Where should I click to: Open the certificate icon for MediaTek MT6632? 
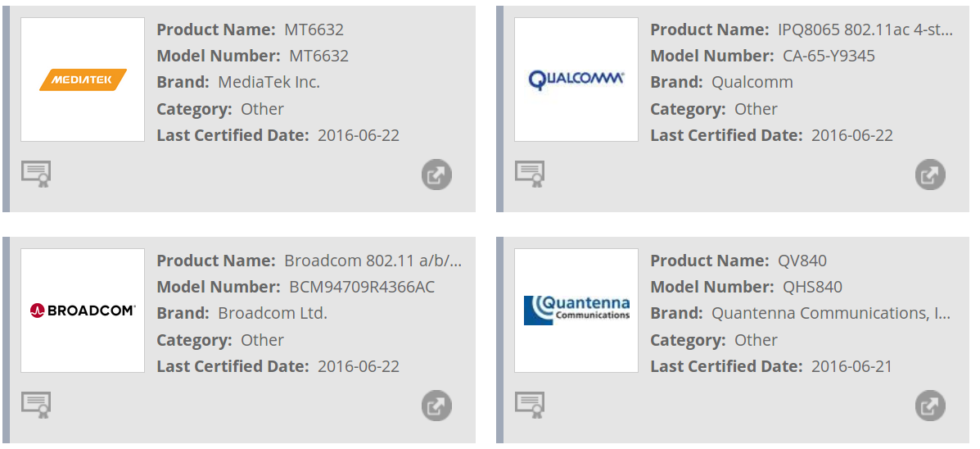tap(36, 174)
